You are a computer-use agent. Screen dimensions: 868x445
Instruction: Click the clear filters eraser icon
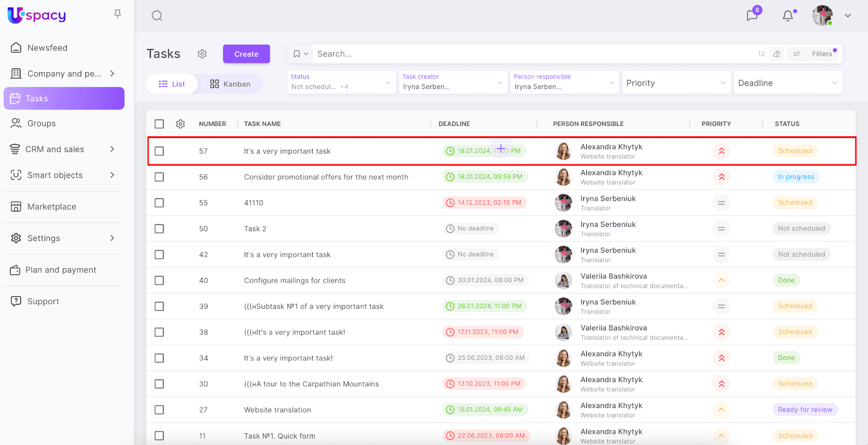point(777,54)
